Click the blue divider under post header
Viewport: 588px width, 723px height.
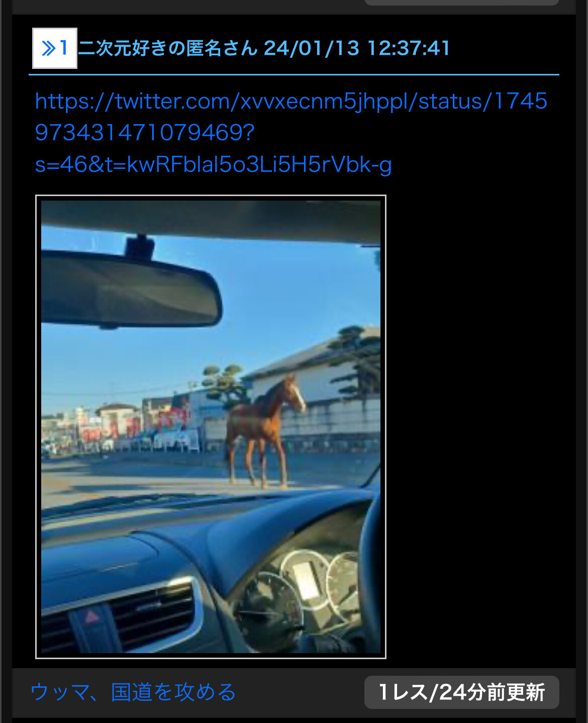tap(294, 74)
